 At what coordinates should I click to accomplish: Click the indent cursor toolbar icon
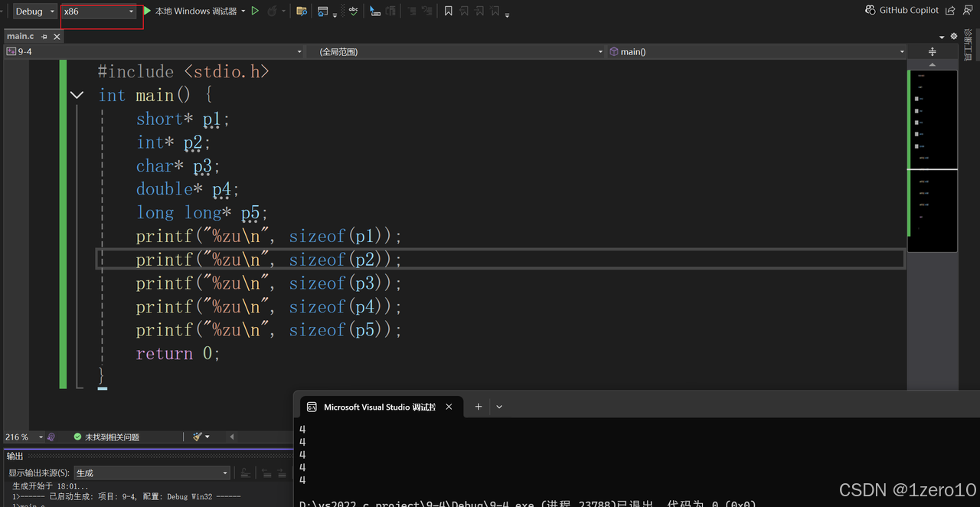(x=375, y=11)
